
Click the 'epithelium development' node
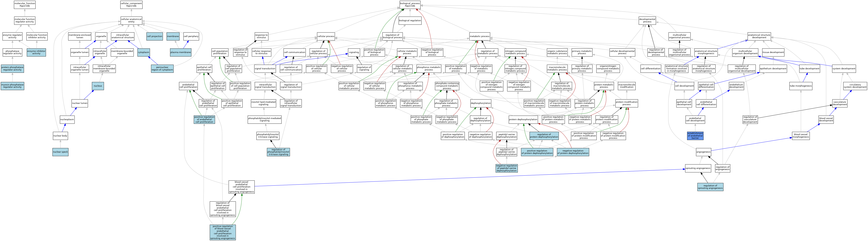pyautogui.click(x=773, y=68)
